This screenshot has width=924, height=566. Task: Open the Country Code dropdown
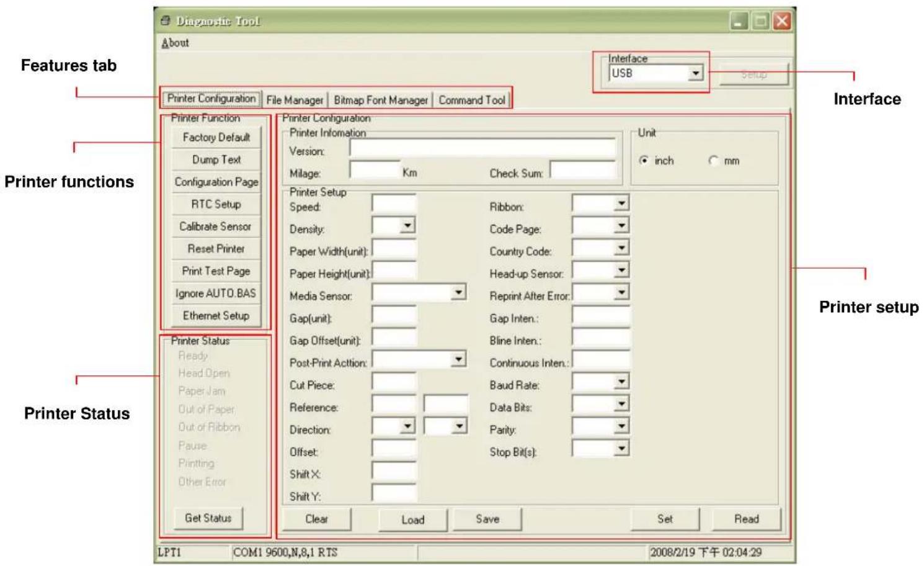click(x=621, y=248)
